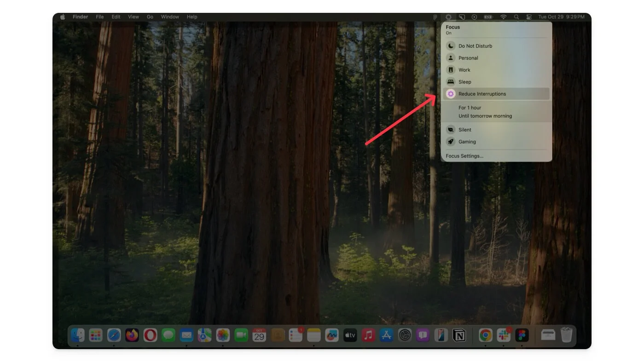644x362 pixels.
Task: Turn on the Do Not Disturb focus
Action: 496,46
